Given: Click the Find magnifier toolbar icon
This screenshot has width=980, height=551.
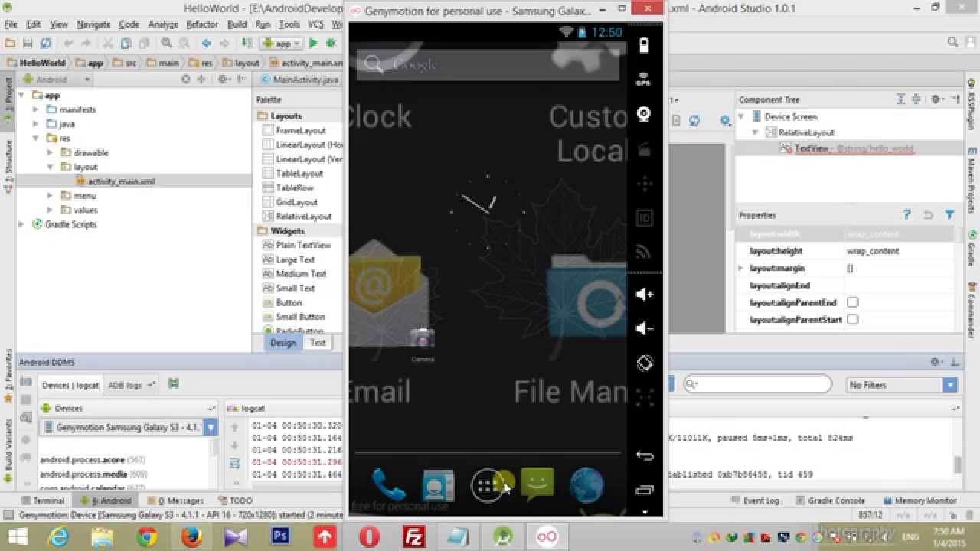Looking at the screenshot, I should coord(166,44).
